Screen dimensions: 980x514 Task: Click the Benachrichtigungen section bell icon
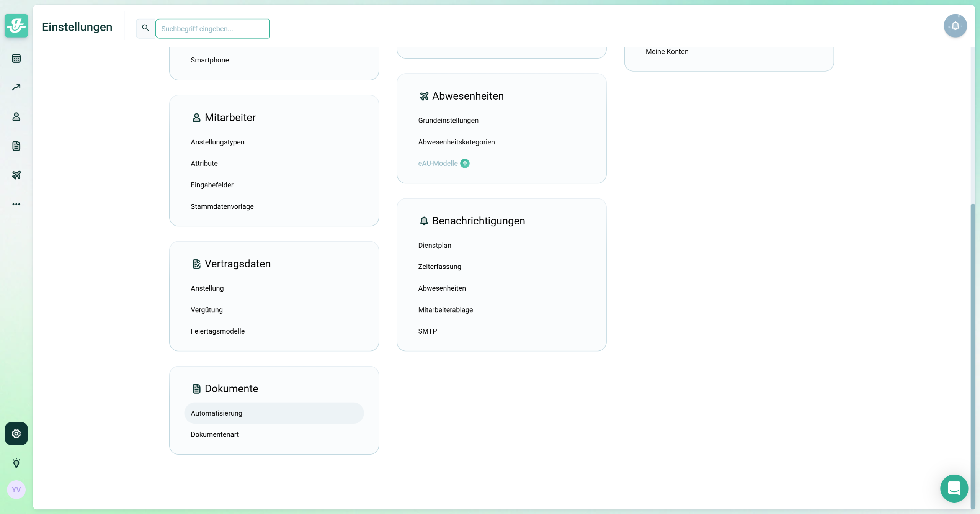424,221
